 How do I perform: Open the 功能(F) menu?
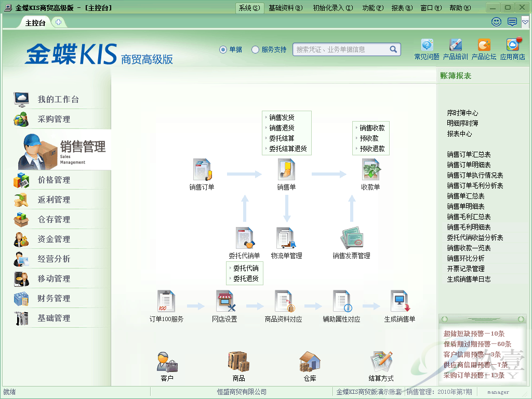tap(373, 8)
